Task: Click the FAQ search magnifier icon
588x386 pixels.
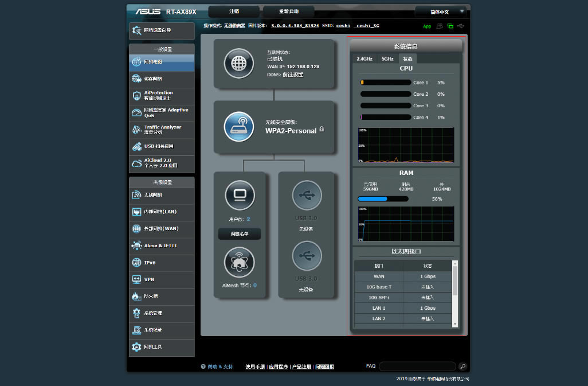Action: pos(462,366)
